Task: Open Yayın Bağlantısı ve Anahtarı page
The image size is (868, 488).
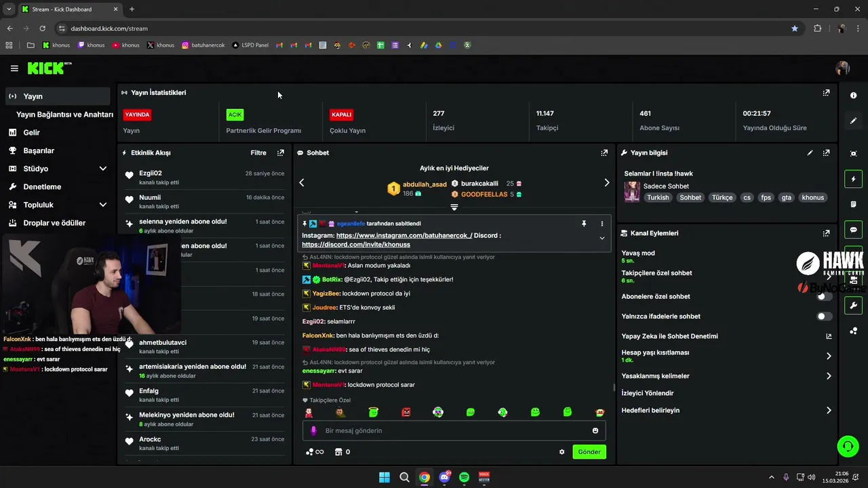Action: [64, 115]
